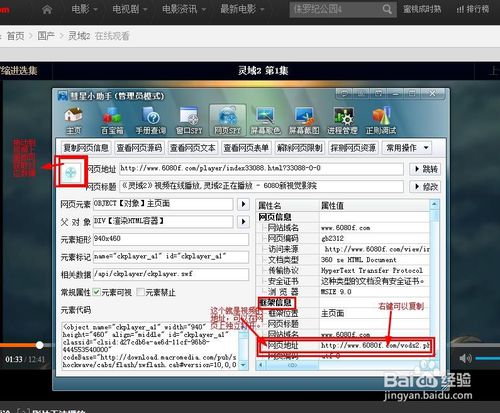
Task: Click the home icon in website navbar
Action: tap(47, 9)
